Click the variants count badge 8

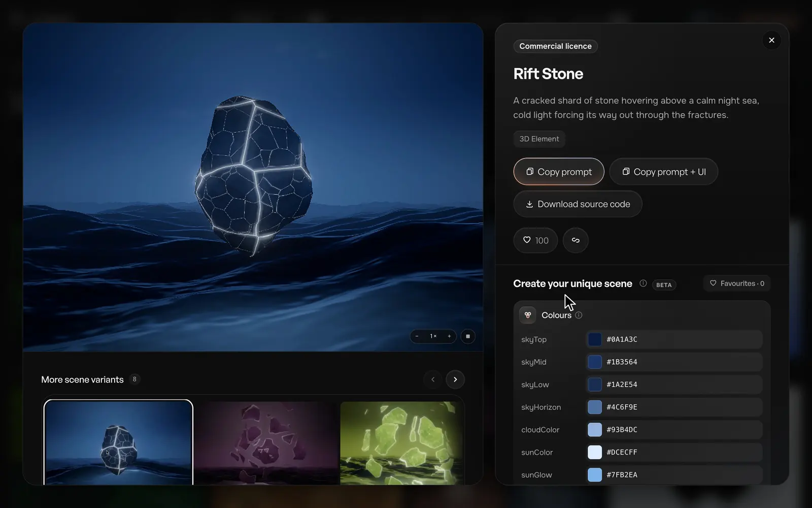pyautogui.click(x=134, y=379)
